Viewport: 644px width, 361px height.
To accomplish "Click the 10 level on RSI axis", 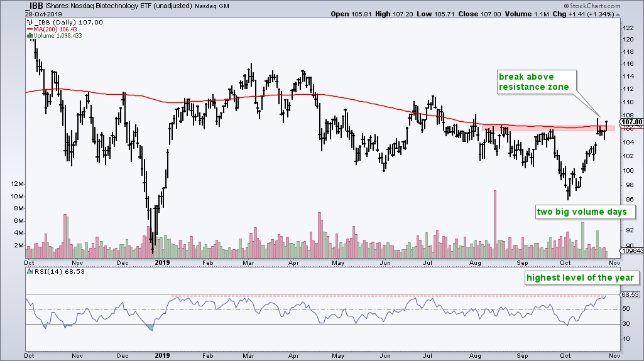I will point(626,339).
